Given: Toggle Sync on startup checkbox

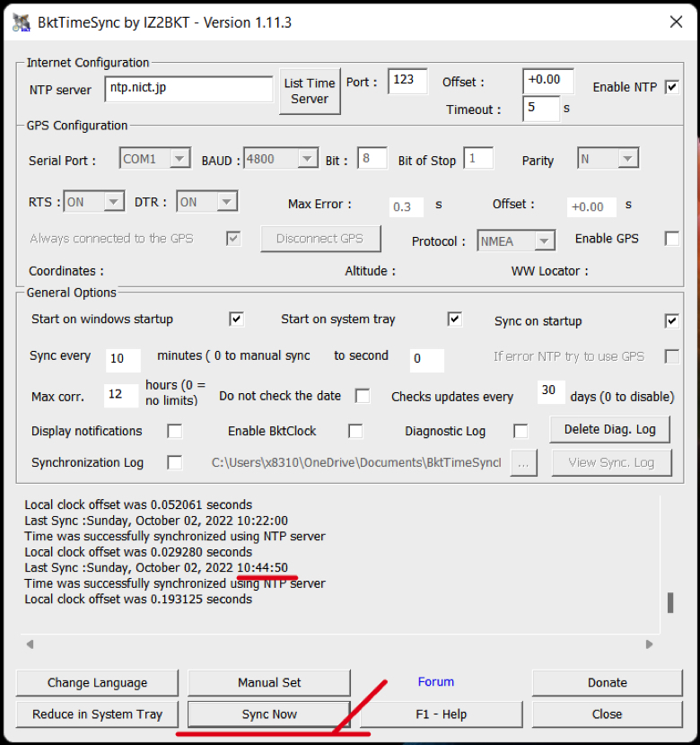Looking at the screenshot, I should (671, 321).
